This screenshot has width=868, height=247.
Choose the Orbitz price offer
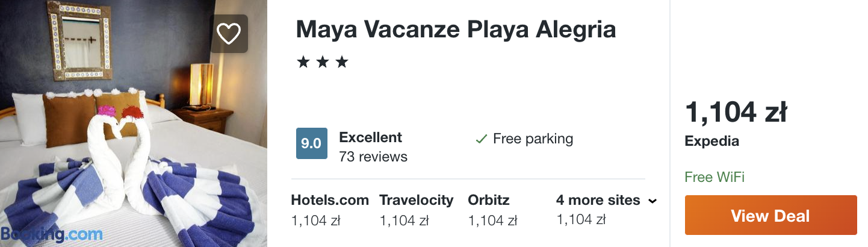(x=492, y=210)
